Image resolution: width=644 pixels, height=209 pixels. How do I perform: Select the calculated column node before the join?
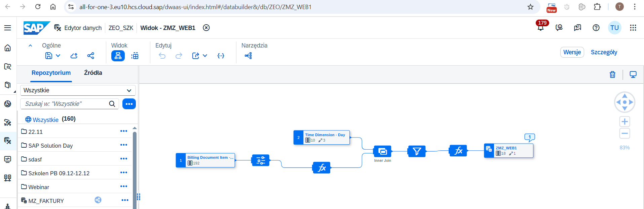point(321,168)
